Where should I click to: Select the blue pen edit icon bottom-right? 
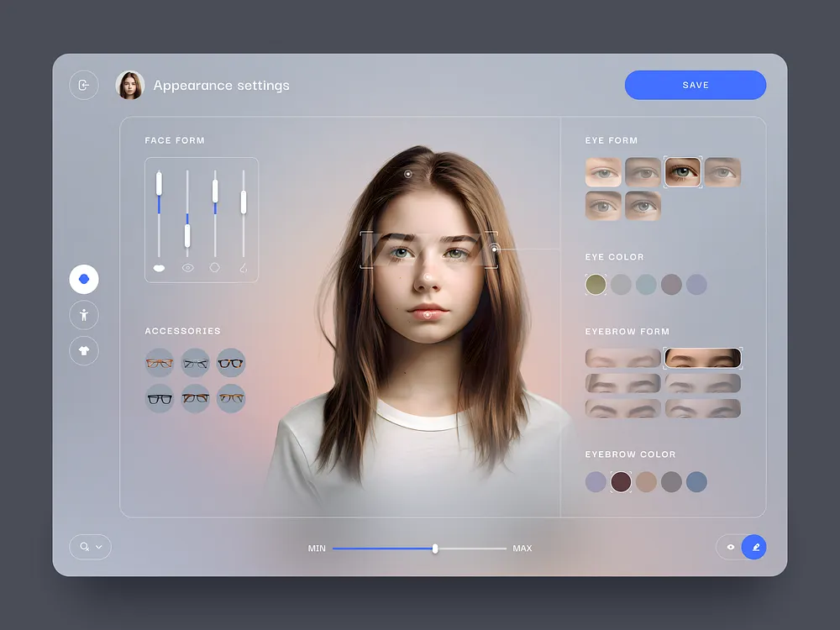[754, 547]
